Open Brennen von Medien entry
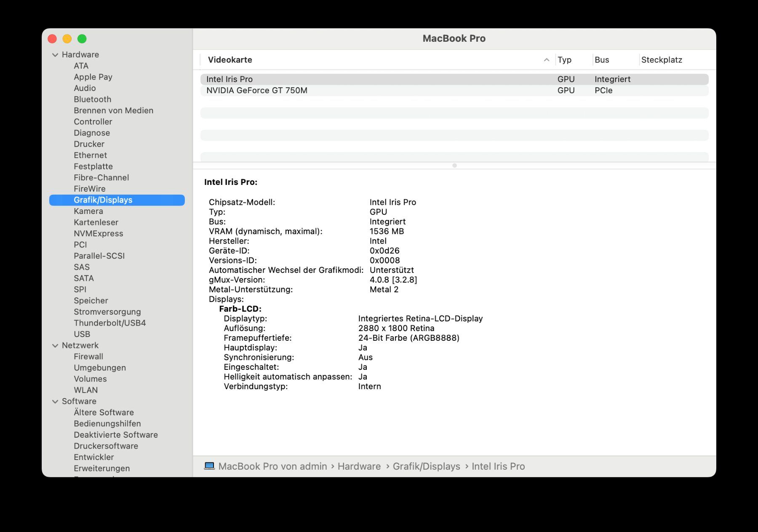The image size is (758, 532). [114, 110]
